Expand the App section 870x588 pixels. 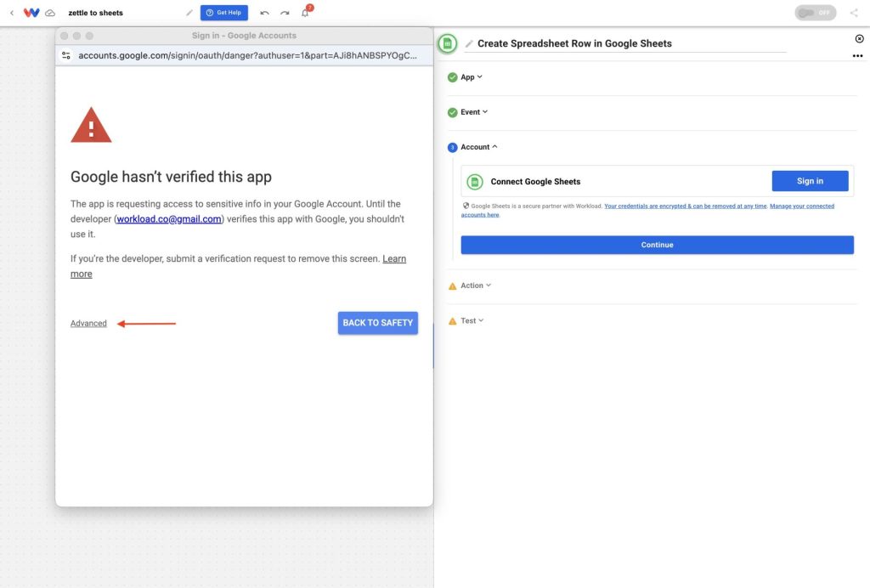(x=471, y=77)
